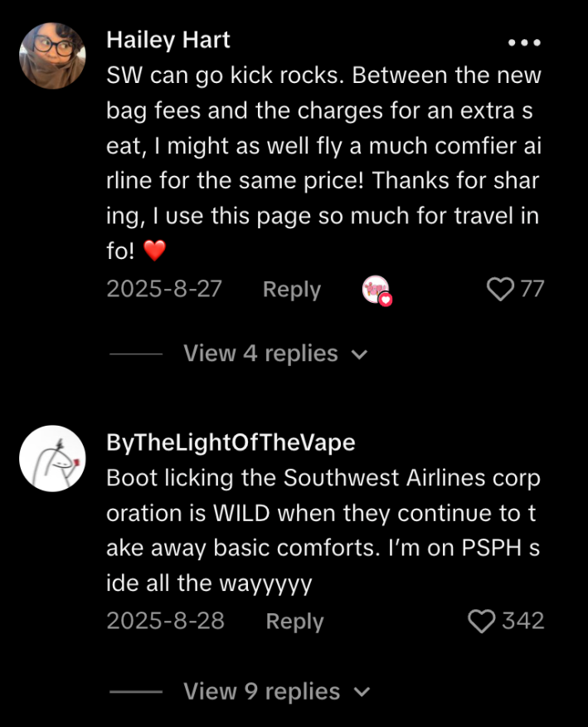Open more options for Hailey Hart's comment

(524, 42)
